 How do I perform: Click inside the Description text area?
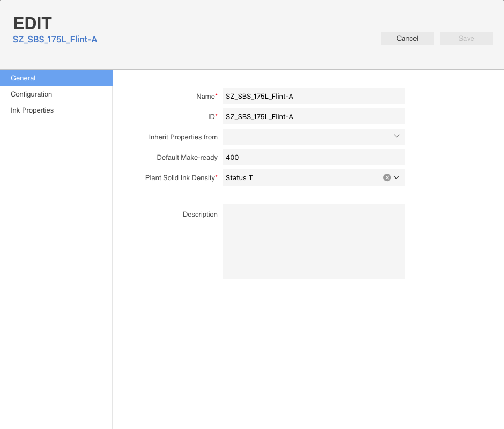pos(314,241)
